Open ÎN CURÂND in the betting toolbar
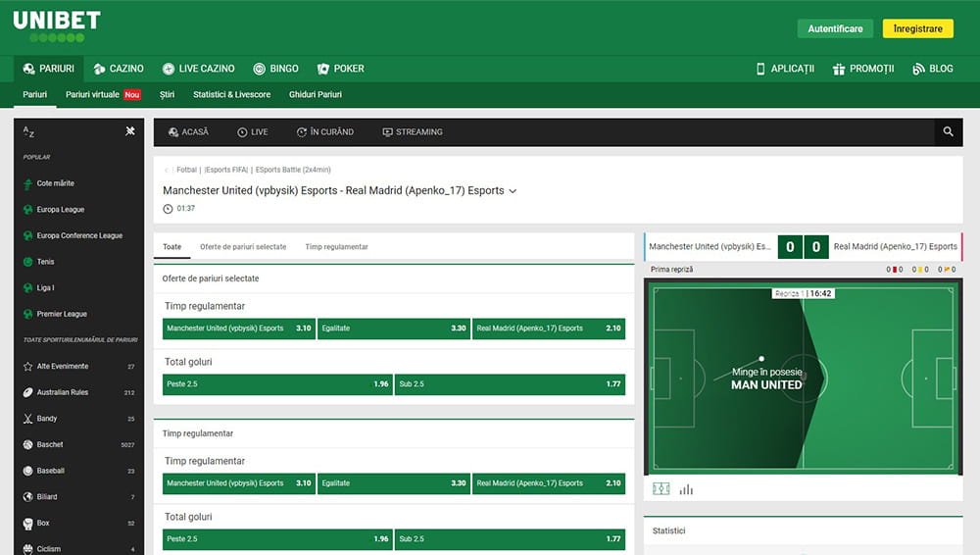Viewport: 980px width, 555px height. click(x=325, y=132)
